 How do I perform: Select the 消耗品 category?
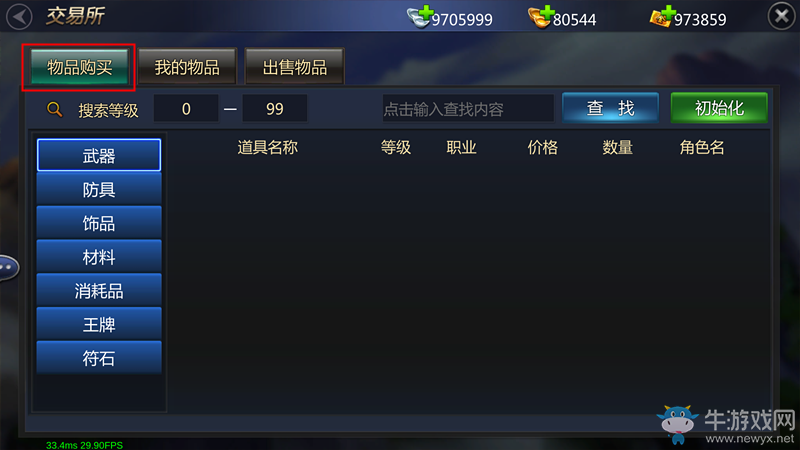99,291
